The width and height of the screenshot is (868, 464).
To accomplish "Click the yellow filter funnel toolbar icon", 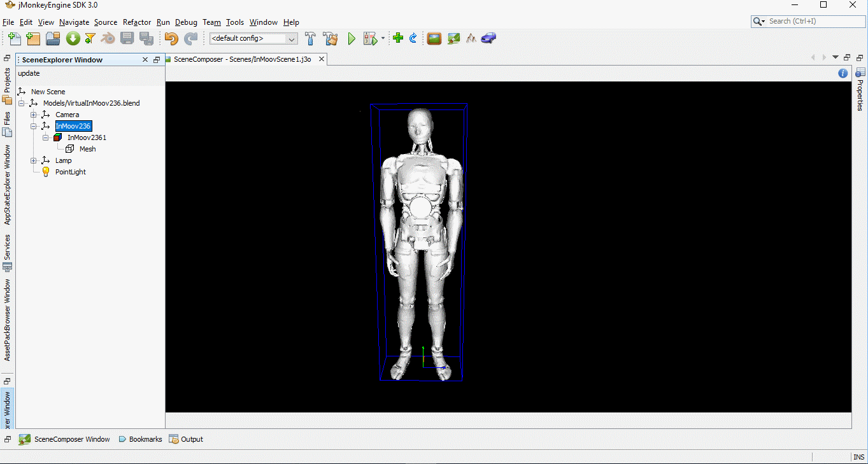I will 90,39.
